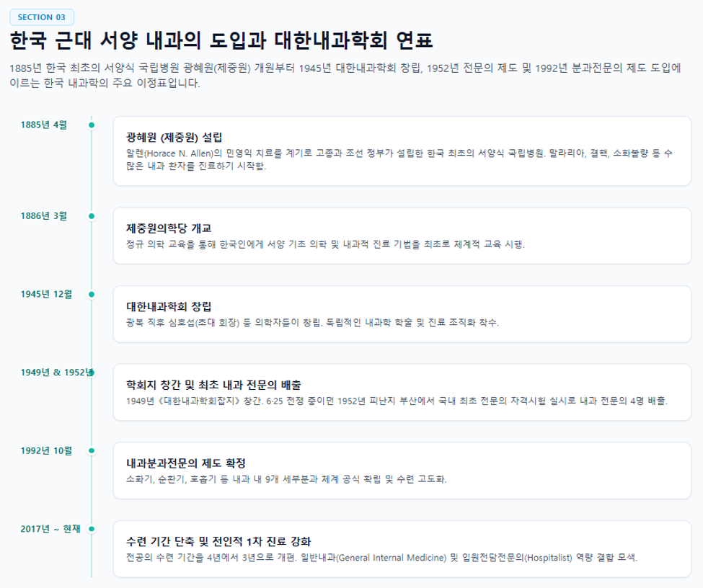Image resolution: width=703 pixels, height=588 pixels.
Task: Click the 1886년 3월 date label
Action: [43, 216]
